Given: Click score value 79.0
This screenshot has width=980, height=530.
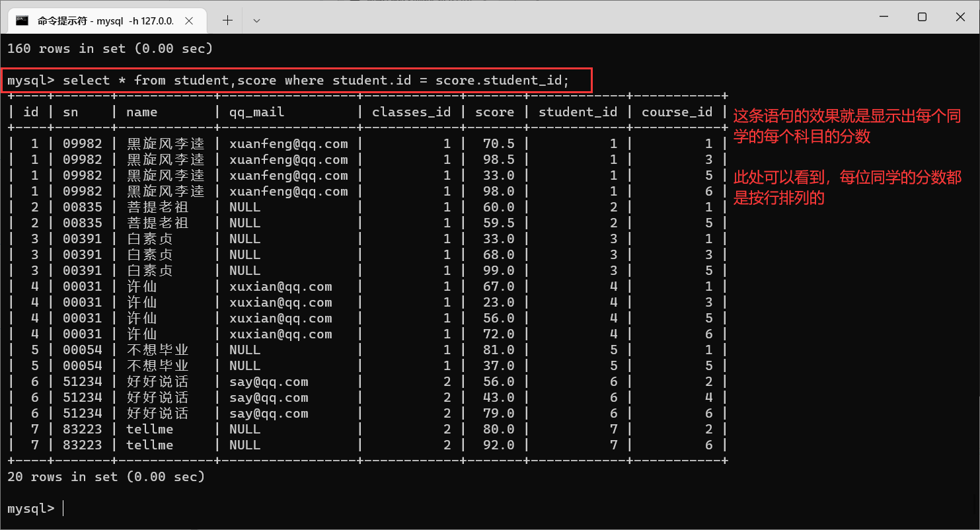Looking at the screenshot, I should click(x=498, y=414).
